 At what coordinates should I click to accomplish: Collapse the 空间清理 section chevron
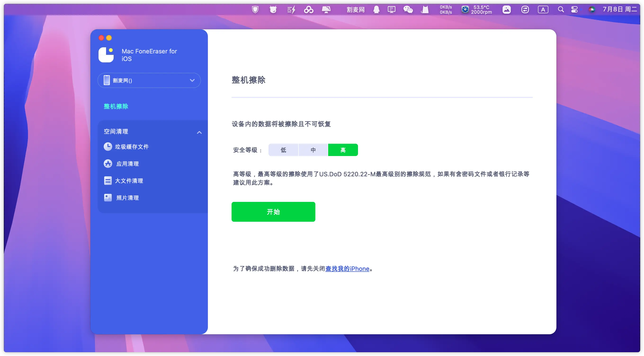[199, 132]
